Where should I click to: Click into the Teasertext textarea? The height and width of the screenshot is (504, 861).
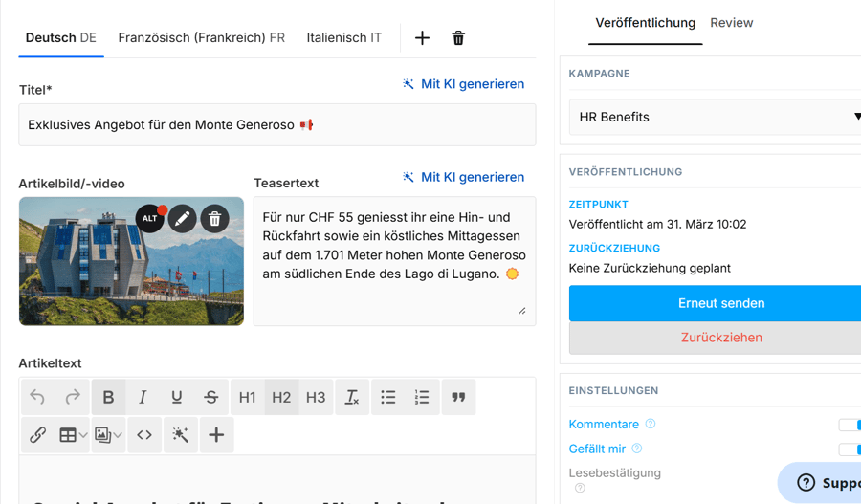point(394,261)
